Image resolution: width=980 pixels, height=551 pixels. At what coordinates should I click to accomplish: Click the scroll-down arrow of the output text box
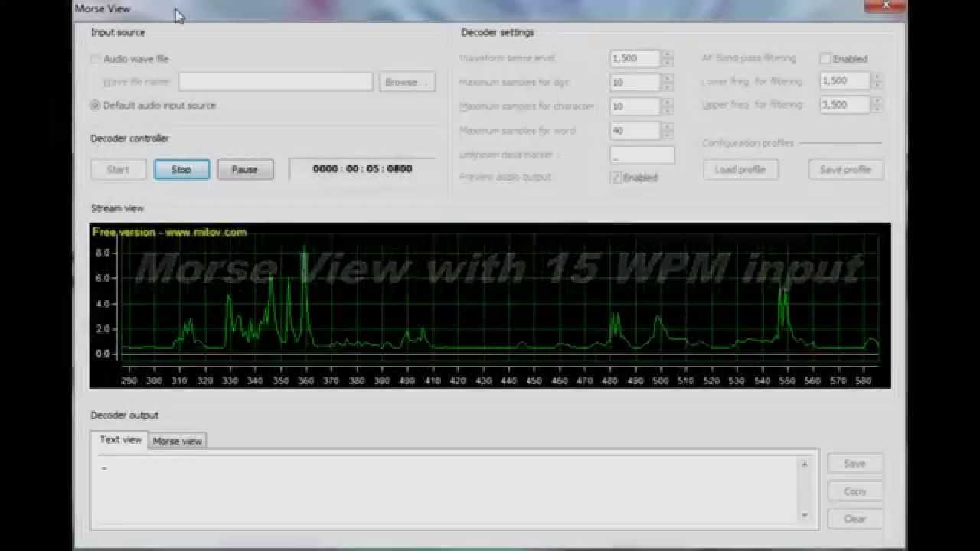pyautogui.click(x=805, y=515)
